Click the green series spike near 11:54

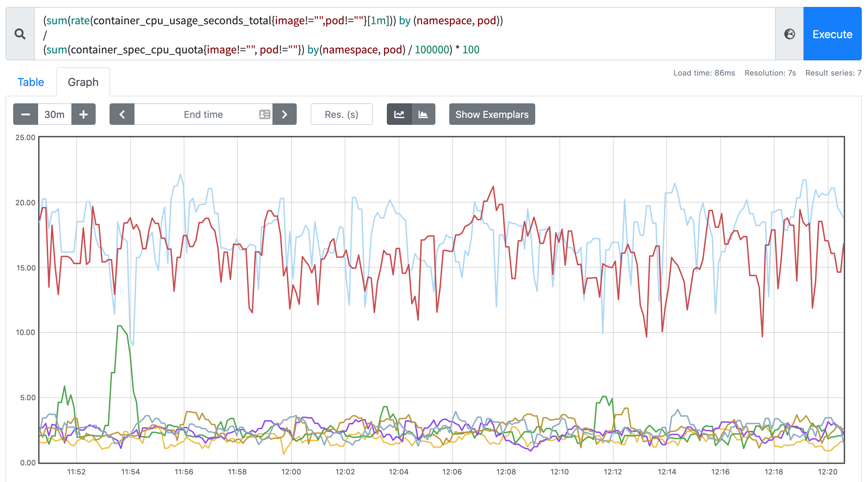click(x=120, y=326)
